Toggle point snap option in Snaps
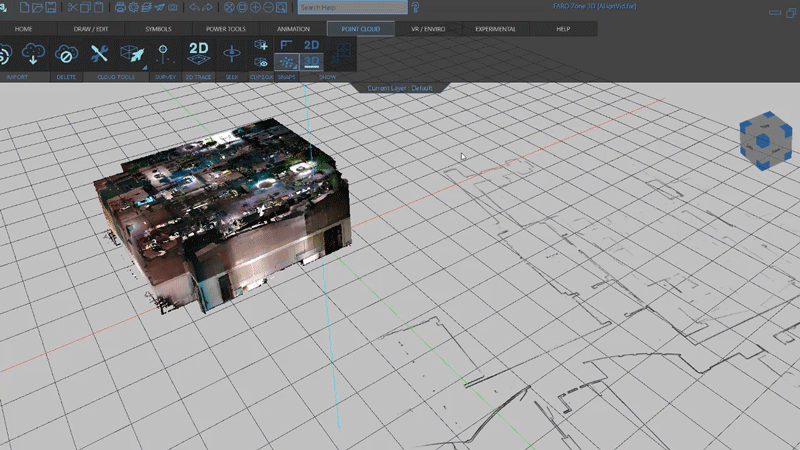This screenshot has height=450, width=800. click(x=285, y=62)
